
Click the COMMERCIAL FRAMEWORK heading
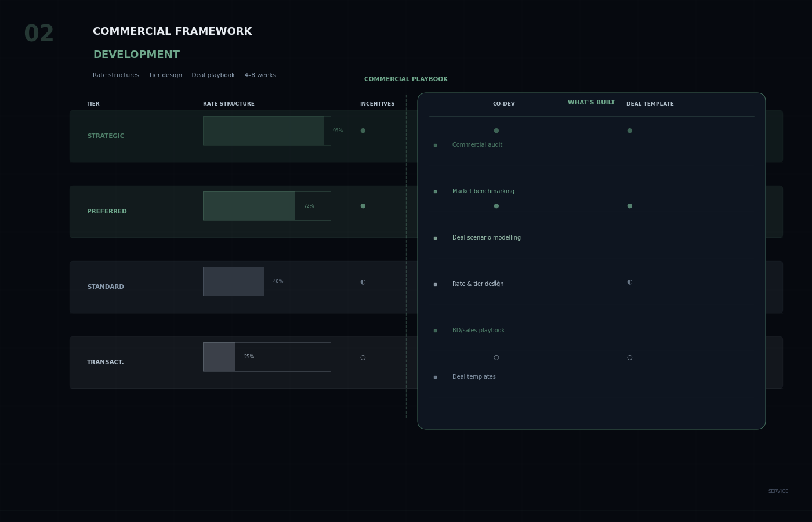(x=172, y=32)
